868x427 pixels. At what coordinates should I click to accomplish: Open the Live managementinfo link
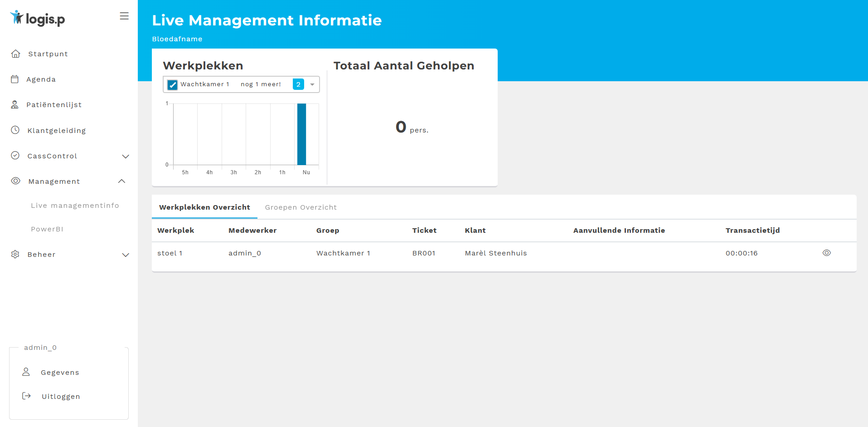click(x=75, y=206)
